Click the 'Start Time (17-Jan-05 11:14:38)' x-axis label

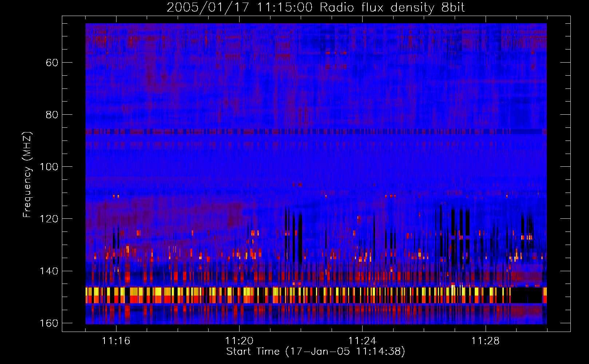(x=316, y=352)
